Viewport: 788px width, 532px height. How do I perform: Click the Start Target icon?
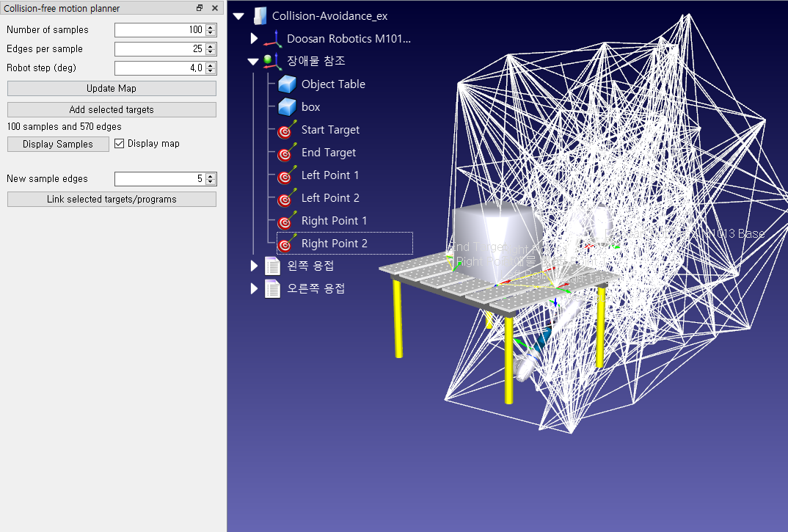tap(287, 130)
